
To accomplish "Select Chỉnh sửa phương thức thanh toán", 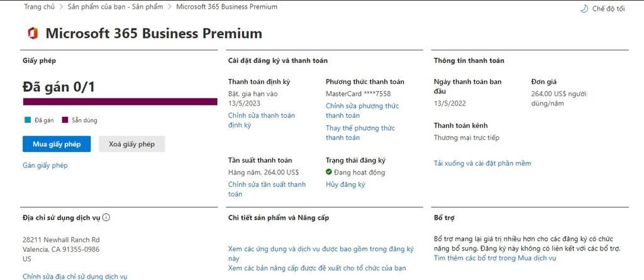I will [362, 110].
